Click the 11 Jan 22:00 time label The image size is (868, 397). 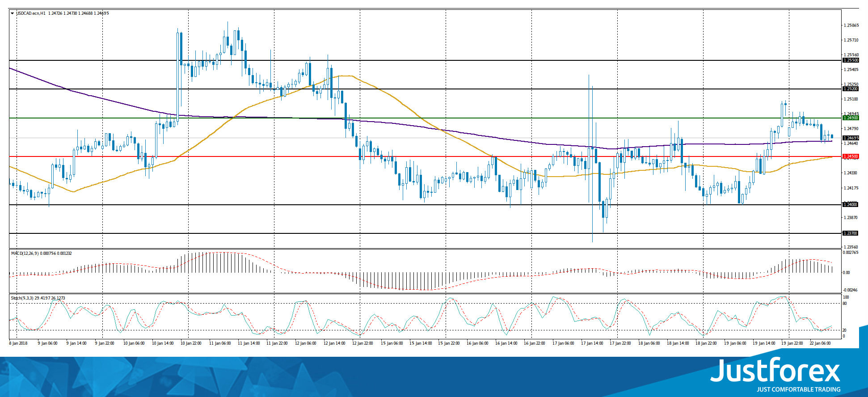tap(277, 343)
